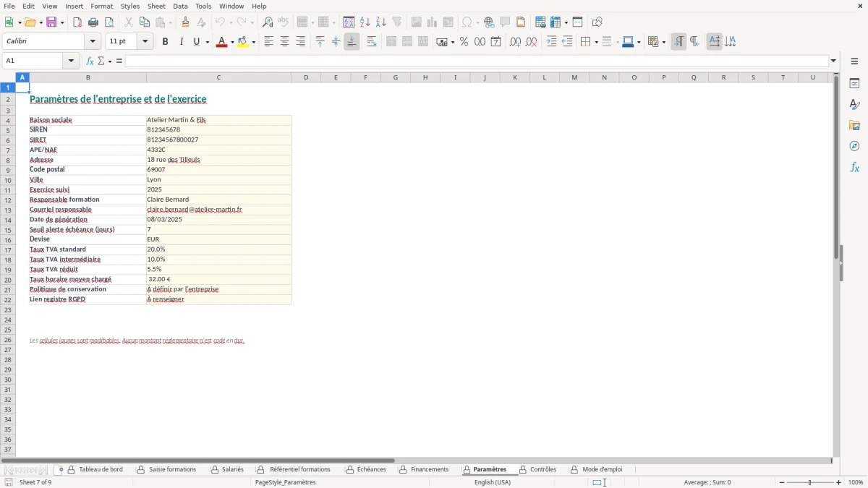Add decimal place
Viewport: 868px width, 488px height.
click(x=515, y=42)
